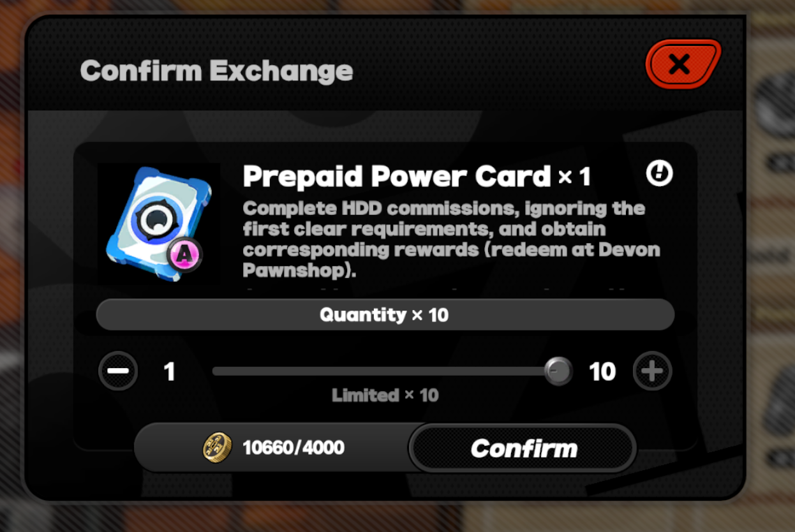This screenshot has height=532, width=795.
Task: Click the minimum value 1 label
Action: [169, 372]
